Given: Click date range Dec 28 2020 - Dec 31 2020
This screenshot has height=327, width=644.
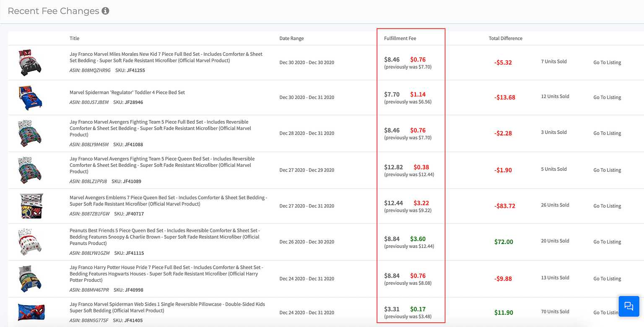Looking at the screenshot, I should (307, 133).
